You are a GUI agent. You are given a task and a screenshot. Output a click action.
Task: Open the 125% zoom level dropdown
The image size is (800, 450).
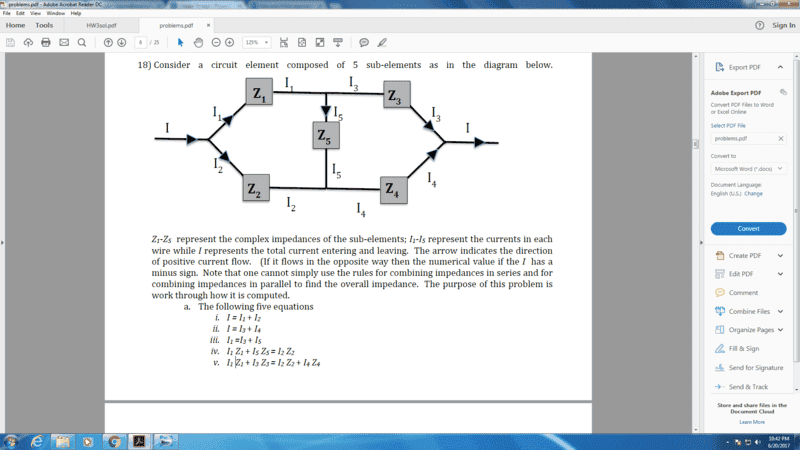(x=256, y=42)
